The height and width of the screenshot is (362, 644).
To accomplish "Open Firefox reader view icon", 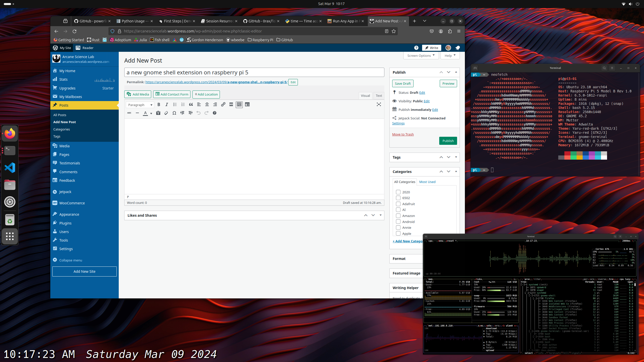I will (387, 31).
